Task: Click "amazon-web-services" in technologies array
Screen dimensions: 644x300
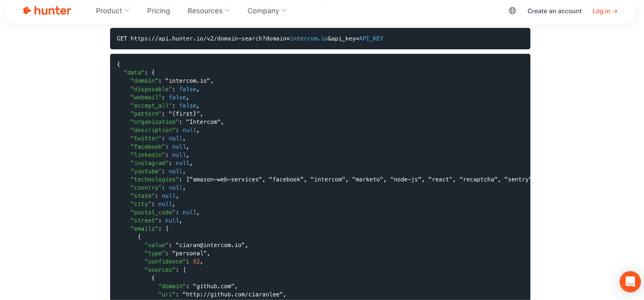Action: [226, 180]
